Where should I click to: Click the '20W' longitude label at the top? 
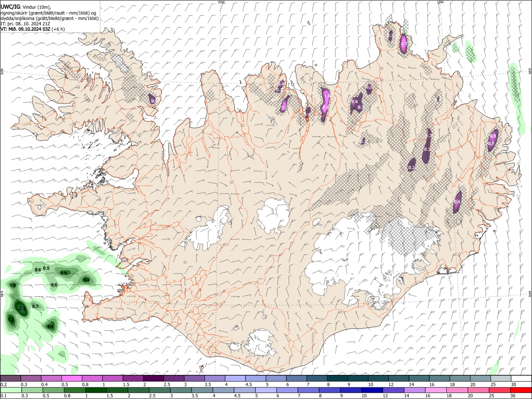coord(221,2)
